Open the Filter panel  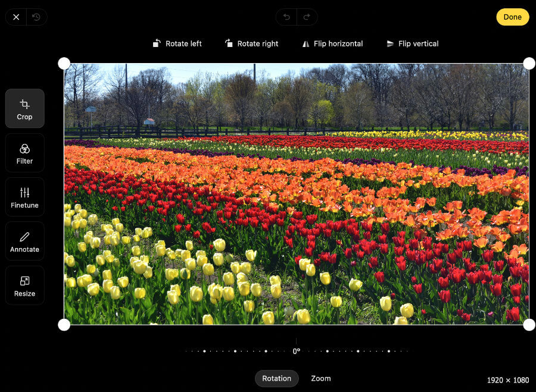[24, 152]
